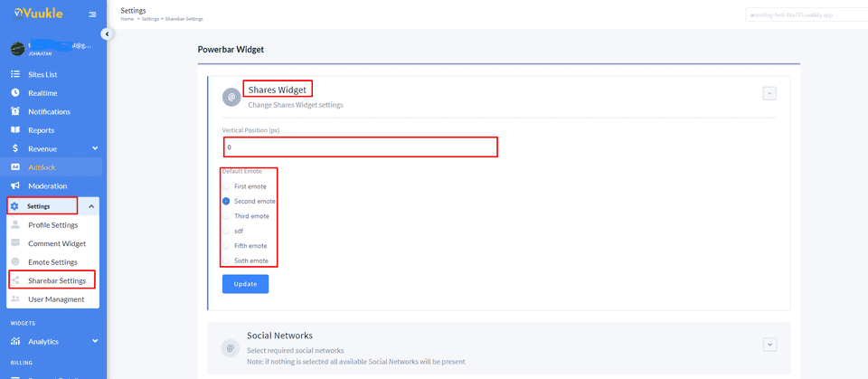Select the Sixth emote radio button
The image size is (868, 379).
click(x=226, y=261)
